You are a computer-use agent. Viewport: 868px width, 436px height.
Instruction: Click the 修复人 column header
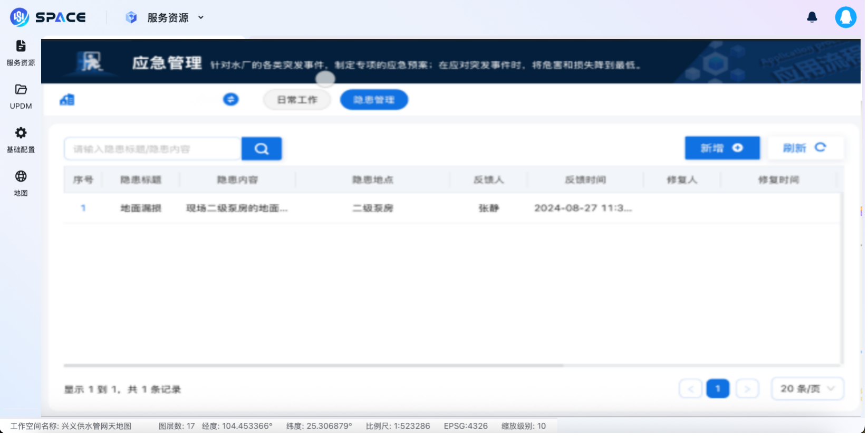pyautogui.click(x=682, y=180)
